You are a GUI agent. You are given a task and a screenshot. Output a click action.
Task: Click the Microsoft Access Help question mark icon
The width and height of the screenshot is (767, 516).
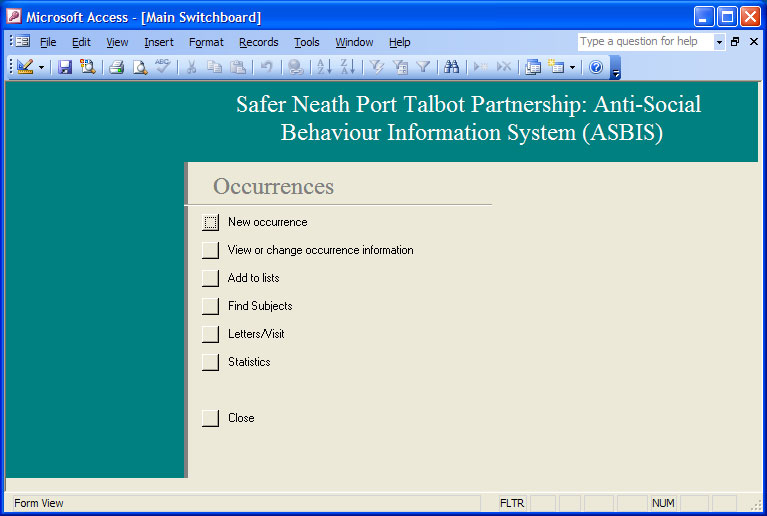(596, 67)
